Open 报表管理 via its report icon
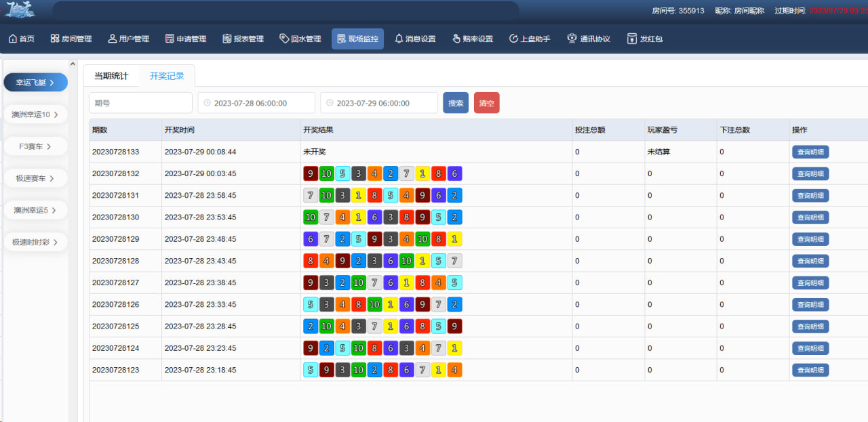The width and height of the screenshot is (868, 422). (x=227, y=39)
